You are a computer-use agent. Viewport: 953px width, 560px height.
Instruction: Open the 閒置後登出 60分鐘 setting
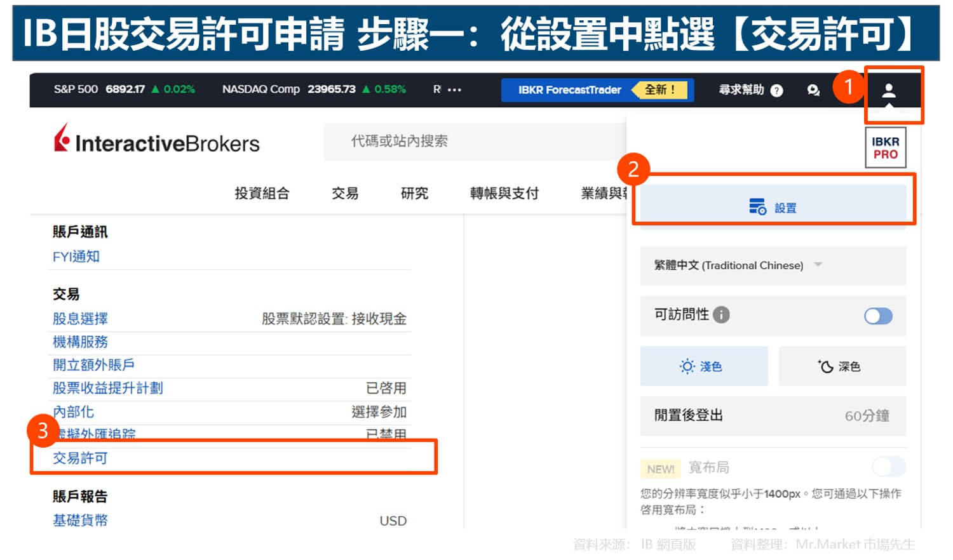click(x=773, y=416)
